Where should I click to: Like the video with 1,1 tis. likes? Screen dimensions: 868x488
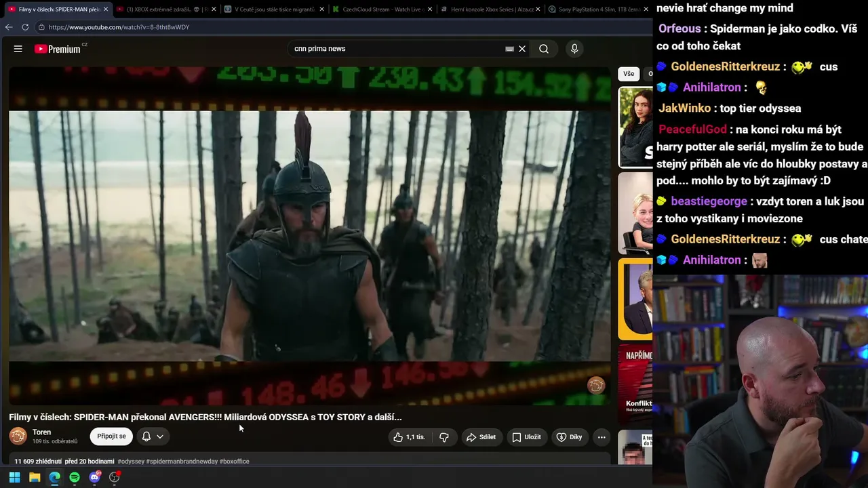tap(410, 437)
